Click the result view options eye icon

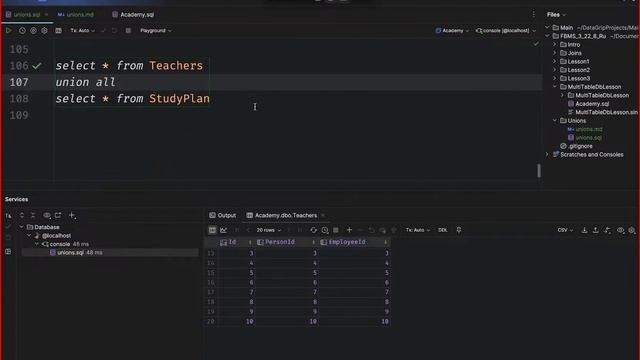click(620, 230)
